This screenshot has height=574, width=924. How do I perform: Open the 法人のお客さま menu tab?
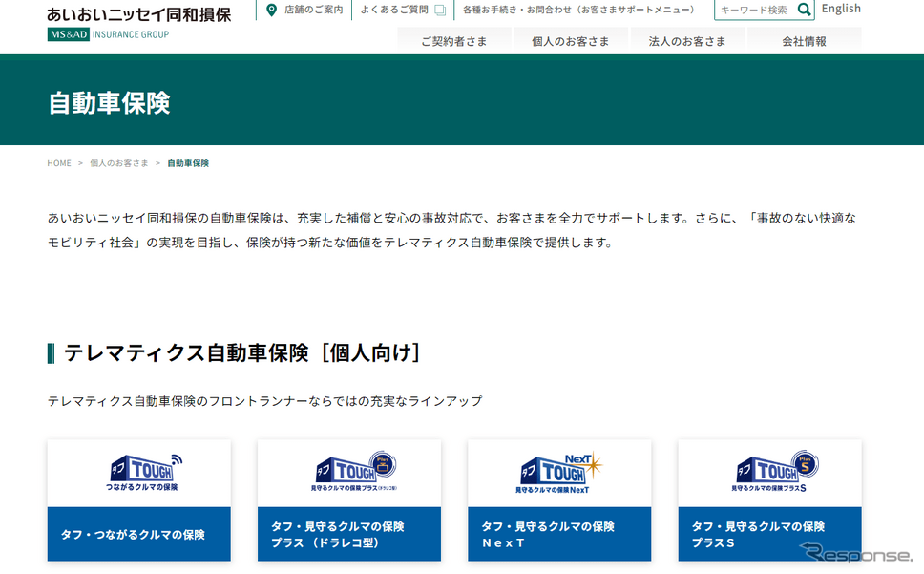687,41
